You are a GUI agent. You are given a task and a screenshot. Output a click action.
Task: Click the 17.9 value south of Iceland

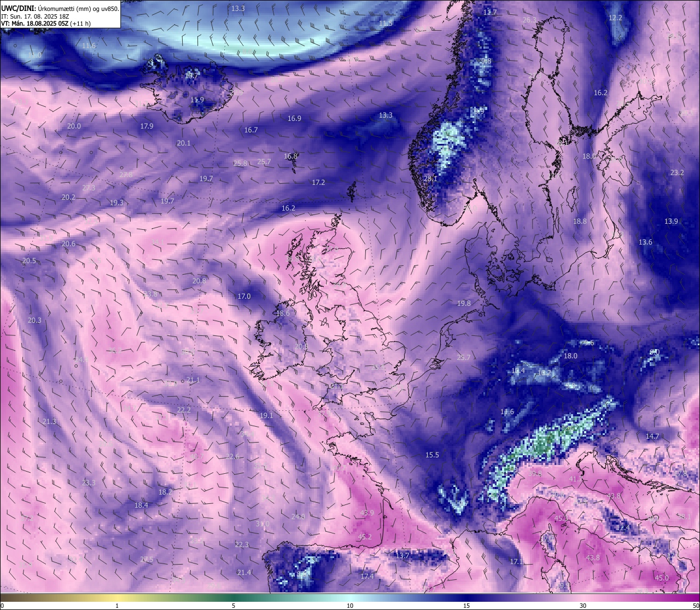click(x=147, y=126)
